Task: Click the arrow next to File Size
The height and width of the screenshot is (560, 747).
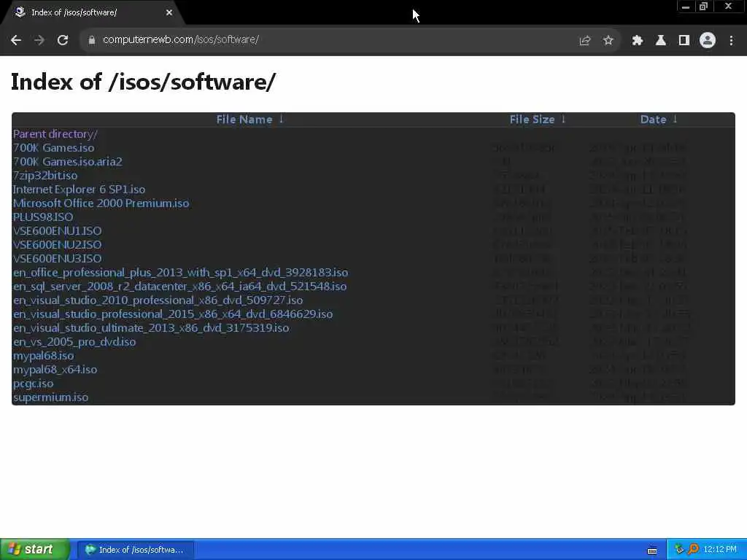Action: pyautogui.click(x=563, y=119)
